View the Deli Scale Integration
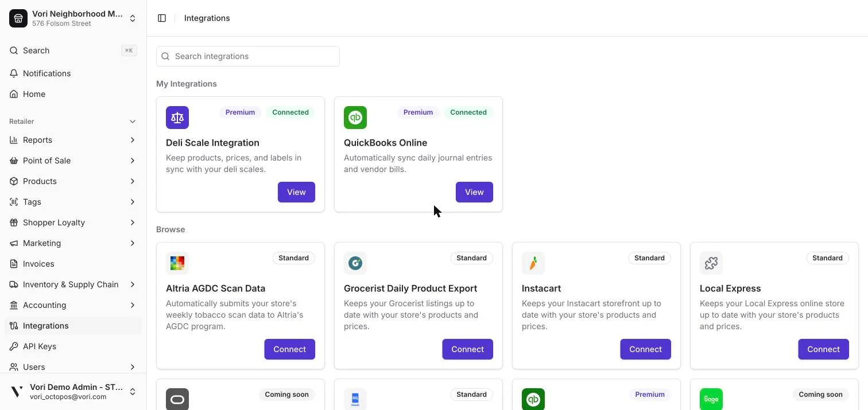The image size is (868, 410). pos(296,192)
